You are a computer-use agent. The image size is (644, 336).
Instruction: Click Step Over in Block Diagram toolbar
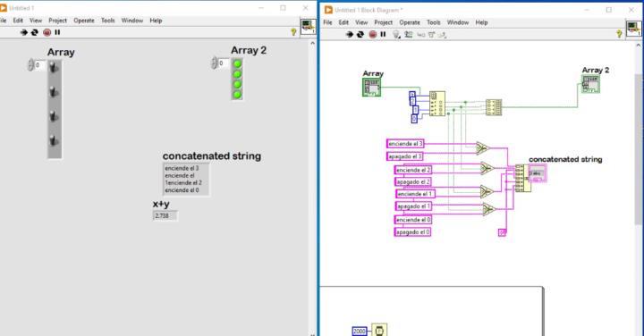(x=431, y=35)
